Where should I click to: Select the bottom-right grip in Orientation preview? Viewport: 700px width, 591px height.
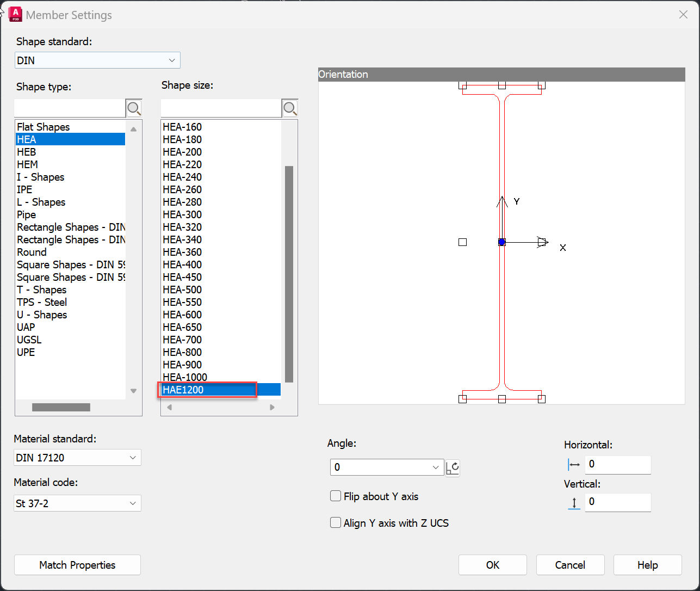point(542,399)
